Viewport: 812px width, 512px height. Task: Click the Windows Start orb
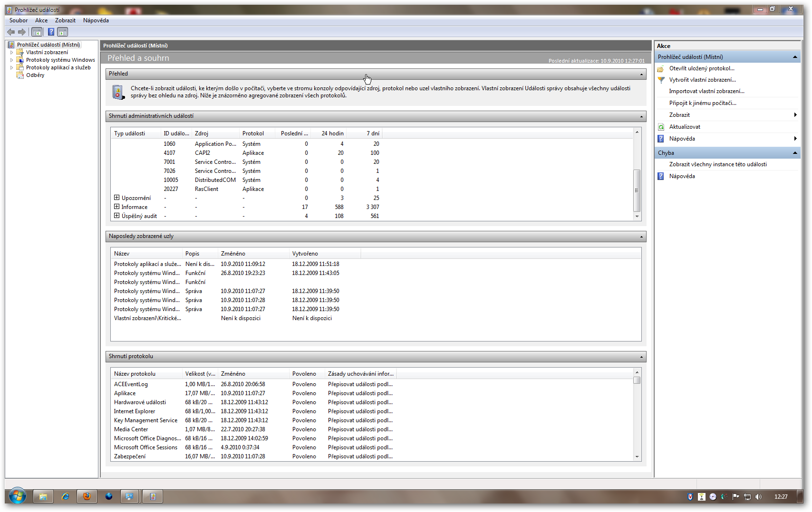coord(17,496)
